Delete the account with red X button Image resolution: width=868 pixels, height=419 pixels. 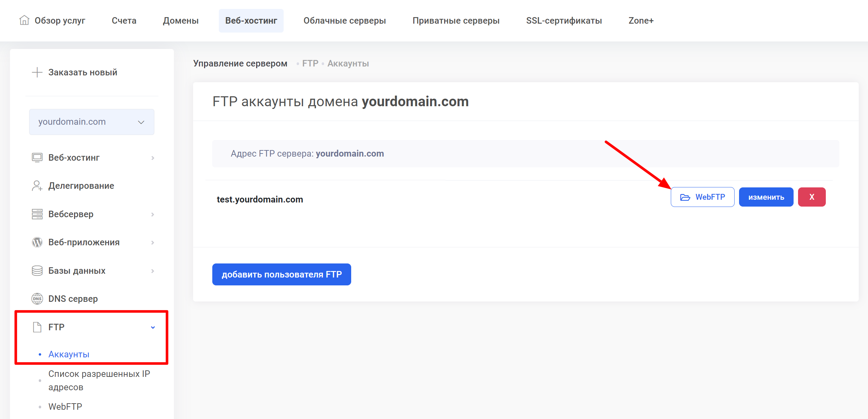(811, 197)
